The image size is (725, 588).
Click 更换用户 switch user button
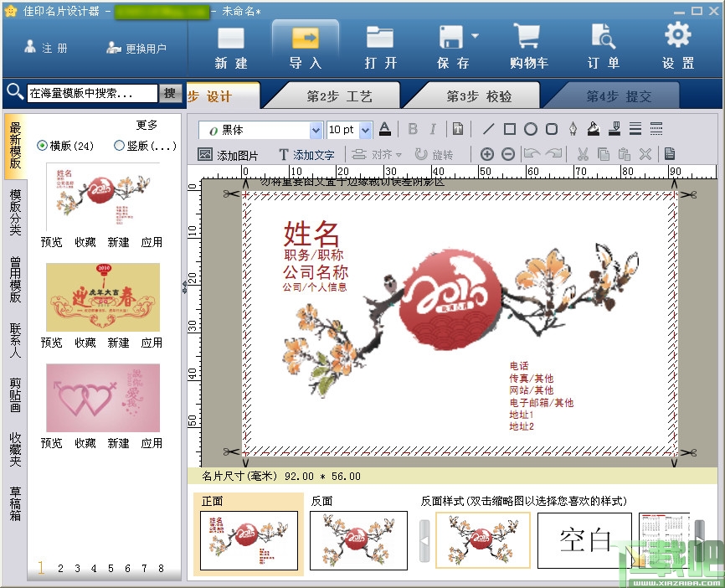[x=136, y=48]
